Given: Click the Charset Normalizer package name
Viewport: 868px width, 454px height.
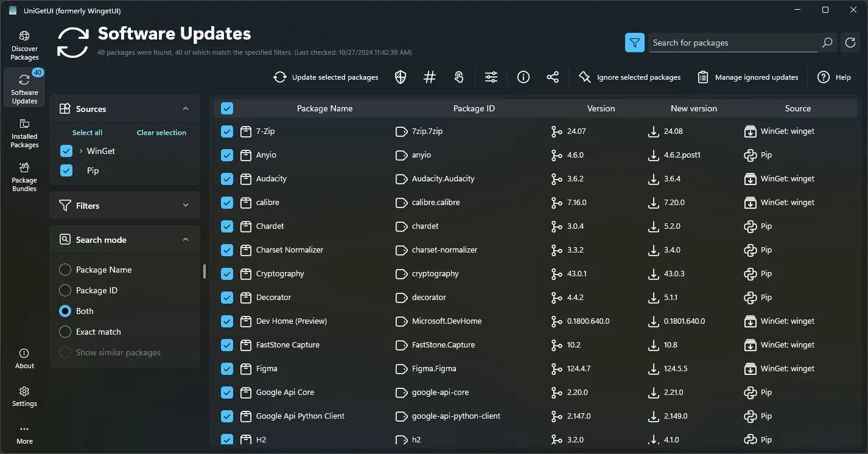Looking at the screenshot, I should pyautogui.click(x=290, y=250).
